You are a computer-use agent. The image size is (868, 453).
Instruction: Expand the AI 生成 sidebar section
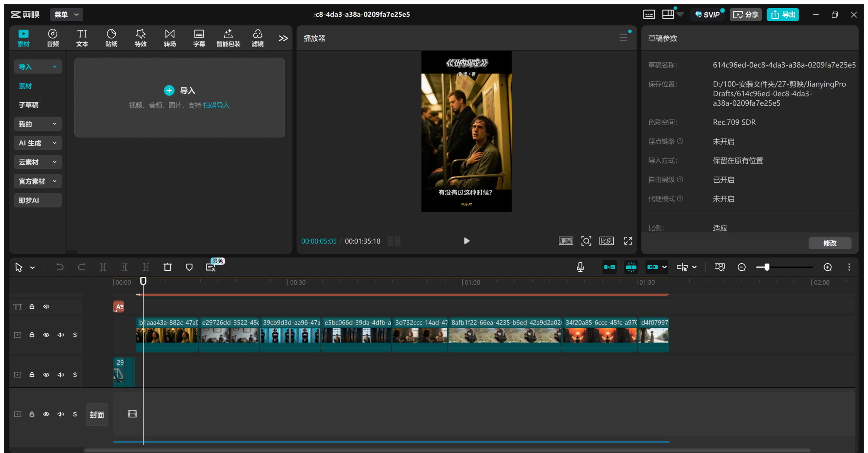[x=38, y=143]
